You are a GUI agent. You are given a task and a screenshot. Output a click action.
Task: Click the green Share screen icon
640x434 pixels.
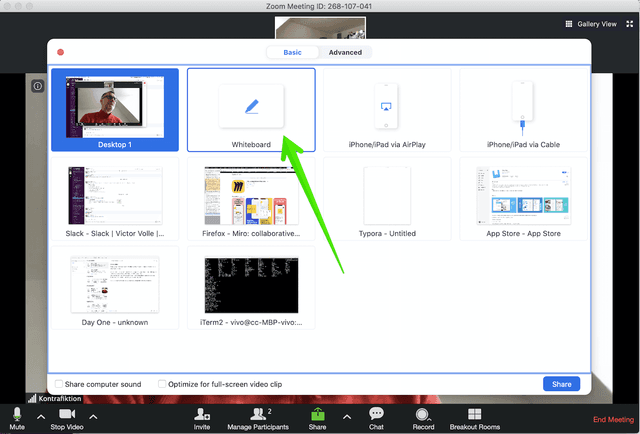coord(317,414)
